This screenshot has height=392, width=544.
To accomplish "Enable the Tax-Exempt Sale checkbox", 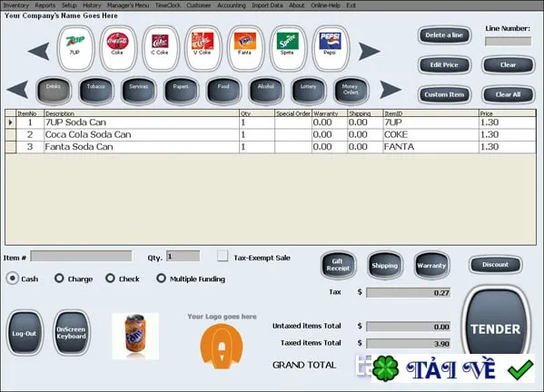I will tap(223, 256).
